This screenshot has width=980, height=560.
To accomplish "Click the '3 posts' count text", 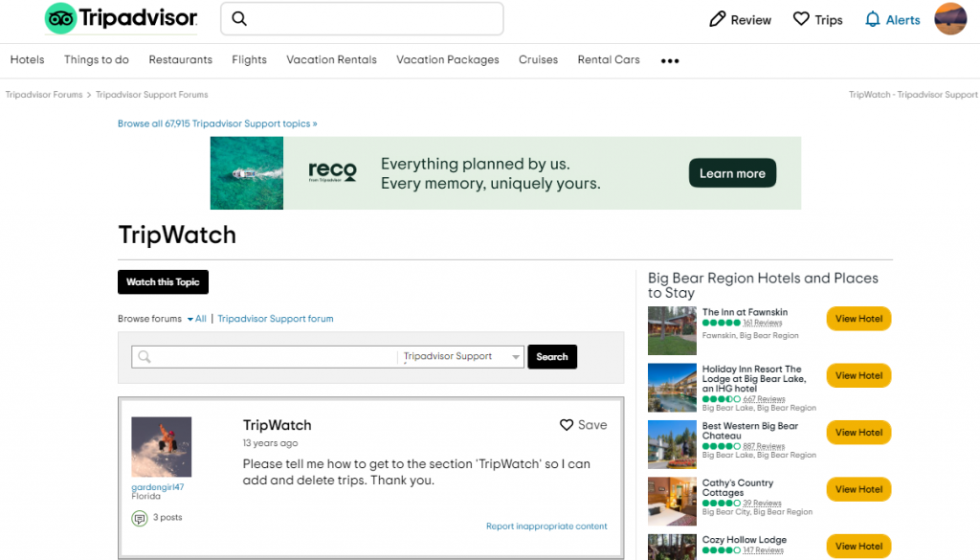I will tap(167, 518).
